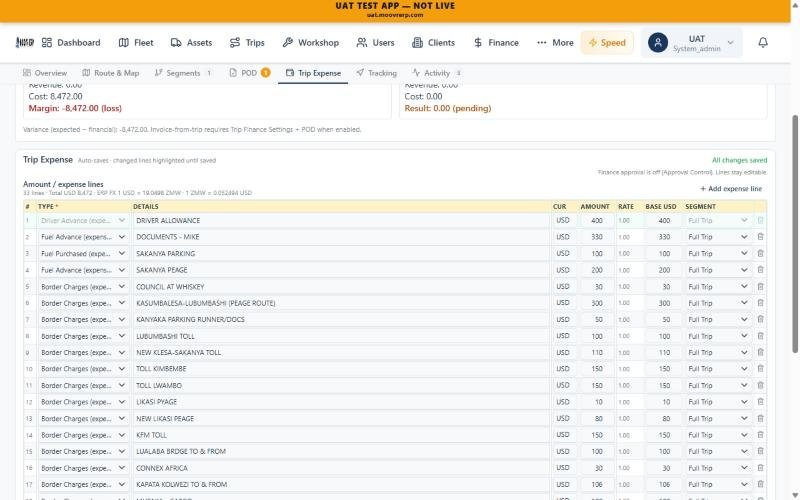Open type dropdown for DOCUMENTS - MIKE row
The height and width of the screenshot is (500, 800).
pyautogui.click(x=83, y=237)
